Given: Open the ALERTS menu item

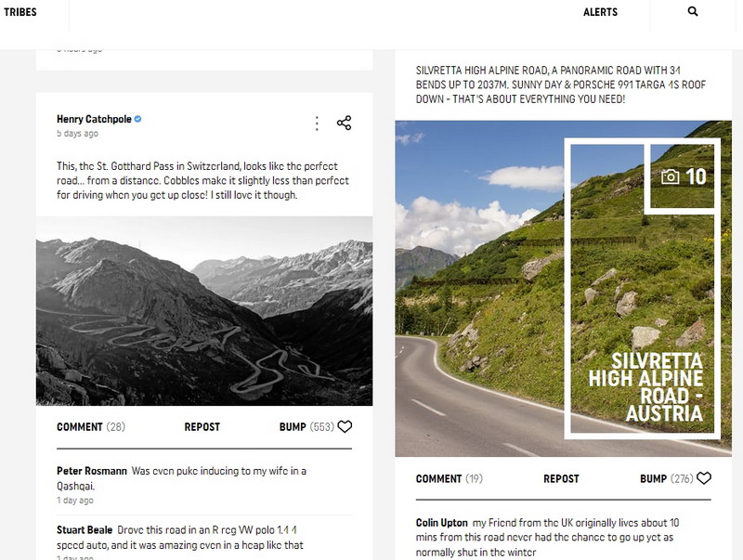Looking at the screenshot, I should (600, 12).
